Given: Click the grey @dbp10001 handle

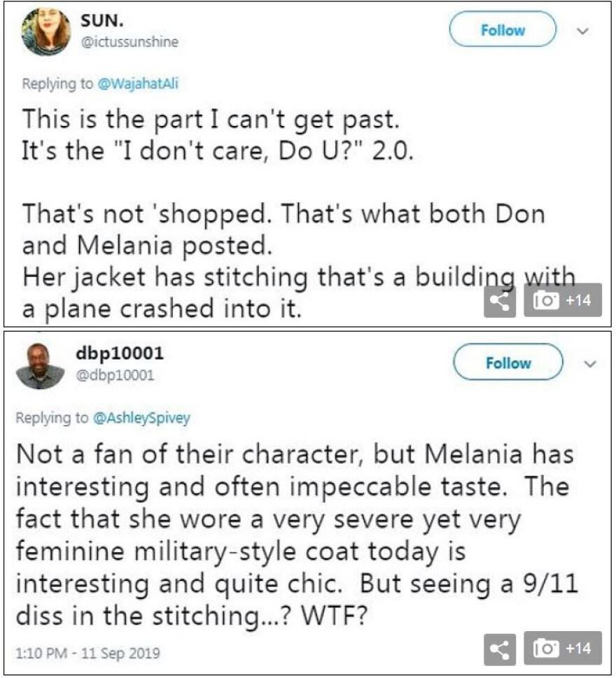Looking at the screenshot, I should (x=114, y=376).
